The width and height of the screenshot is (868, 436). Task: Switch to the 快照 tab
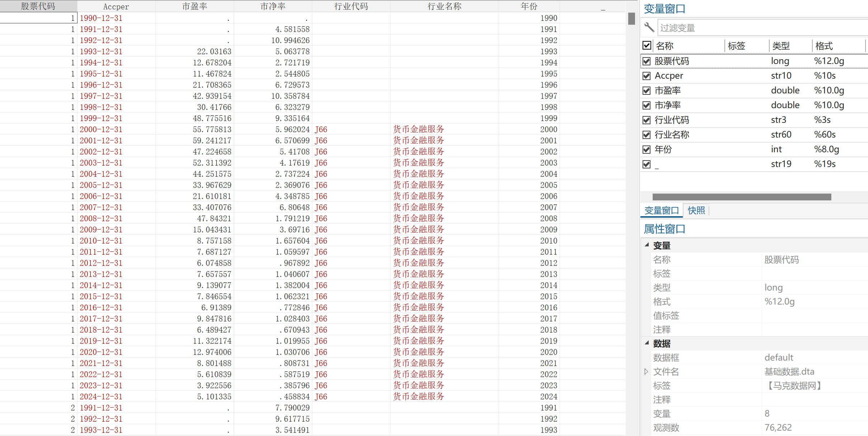coord(696,210)
